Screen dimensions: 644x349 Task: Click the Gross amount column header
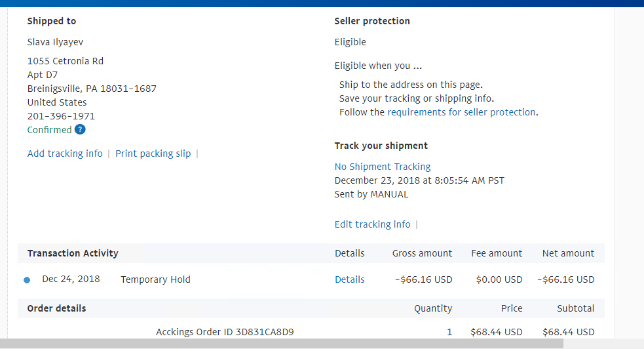click(x=422, y=253)
